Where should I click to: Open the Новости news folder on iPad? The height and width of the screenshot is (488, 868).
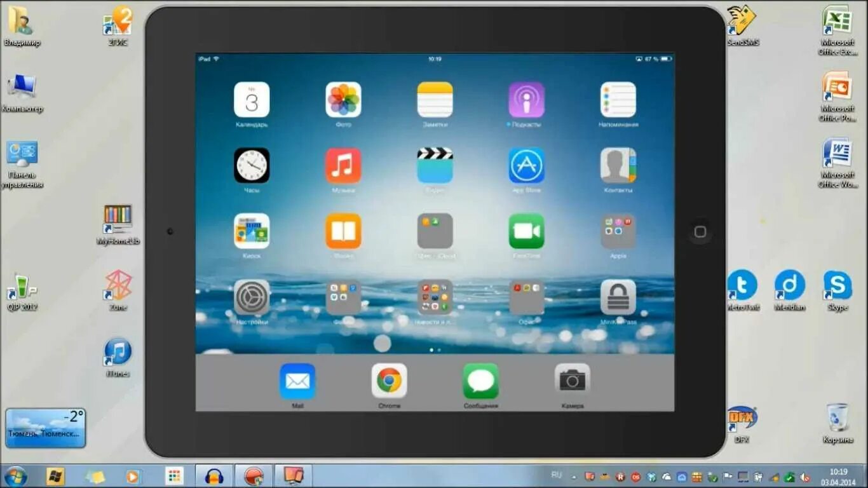pyautogui.click(x=435, y=297)
